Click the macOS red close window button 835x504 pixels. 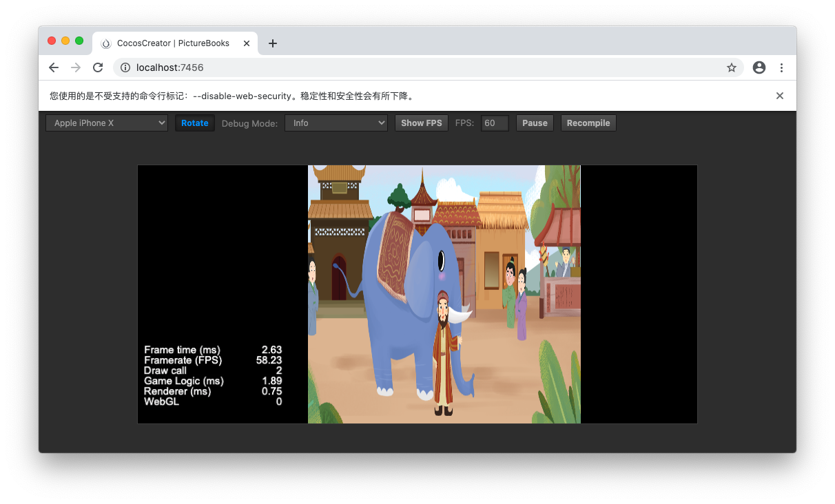[52, 41]
